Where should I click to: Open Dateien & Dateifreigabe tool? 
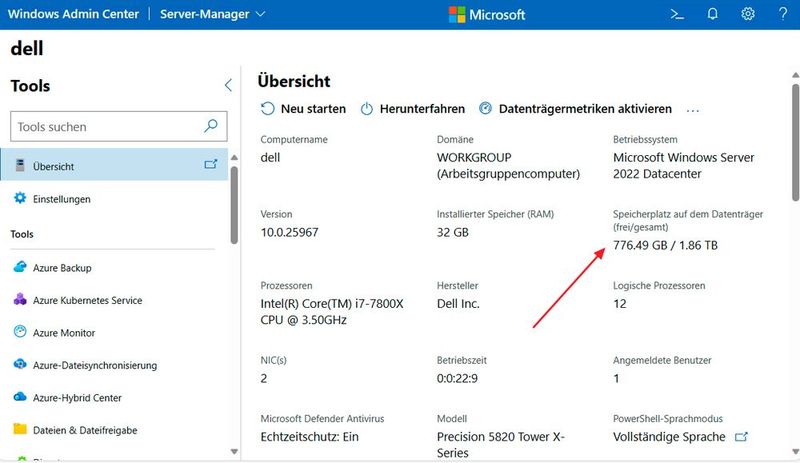[x=85, y=430]
